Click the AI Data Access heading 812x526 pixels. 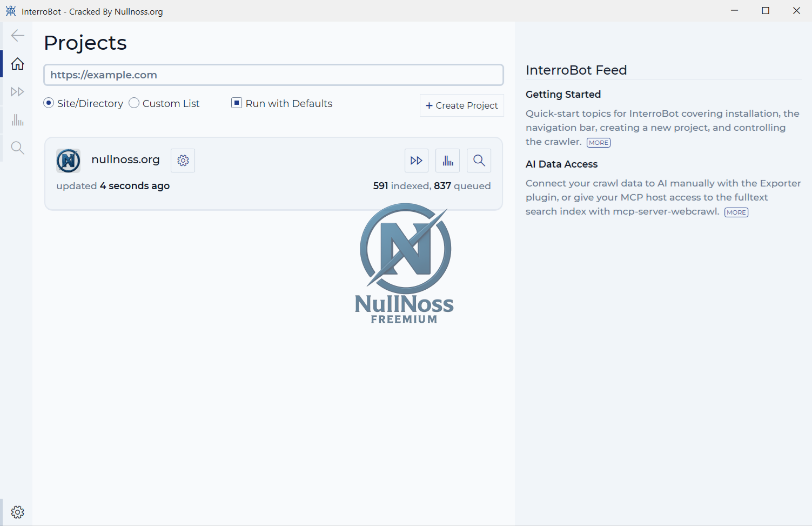click(561, 164)
